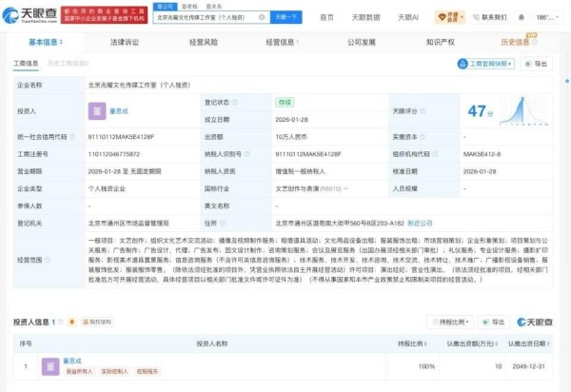Click the help icon beside 投资人信息 heading
Viewport: 571px width, 392px height.
tap(61, 322)
